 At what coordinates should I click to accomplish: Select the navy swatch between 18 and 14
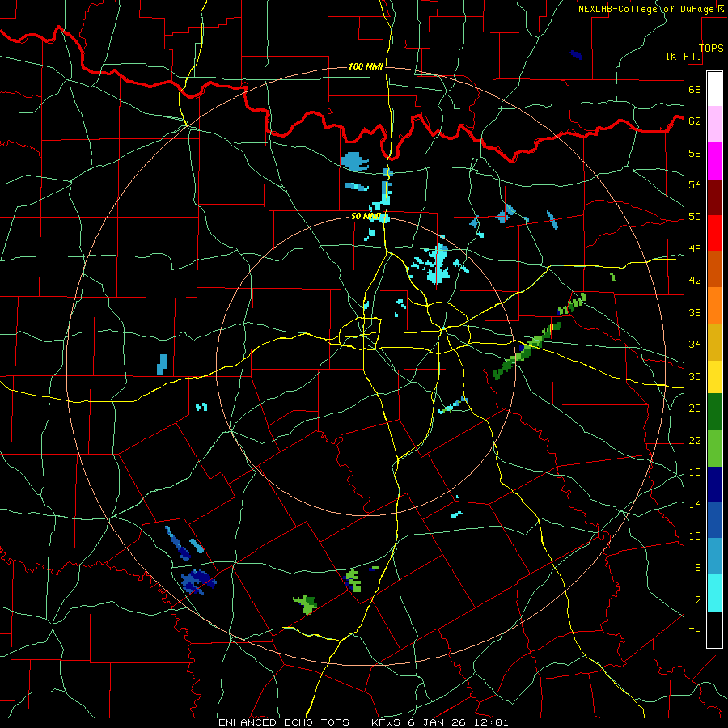714,485
